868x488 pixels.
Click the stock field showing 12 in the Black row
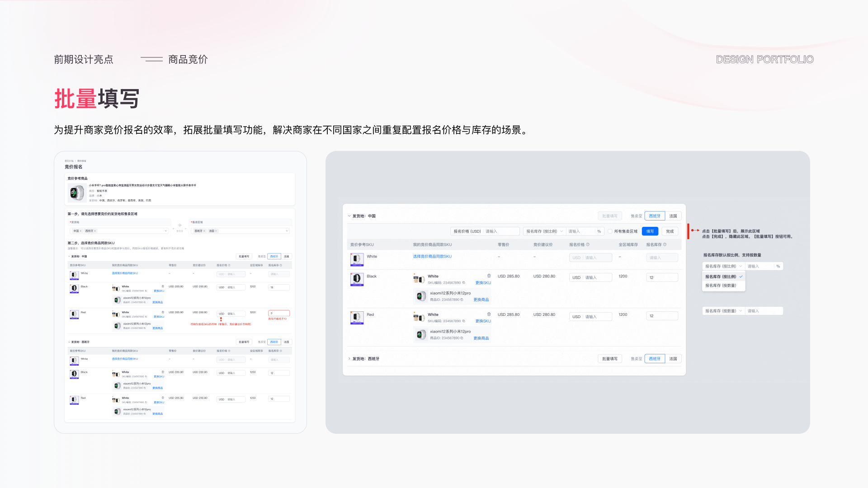662,277
